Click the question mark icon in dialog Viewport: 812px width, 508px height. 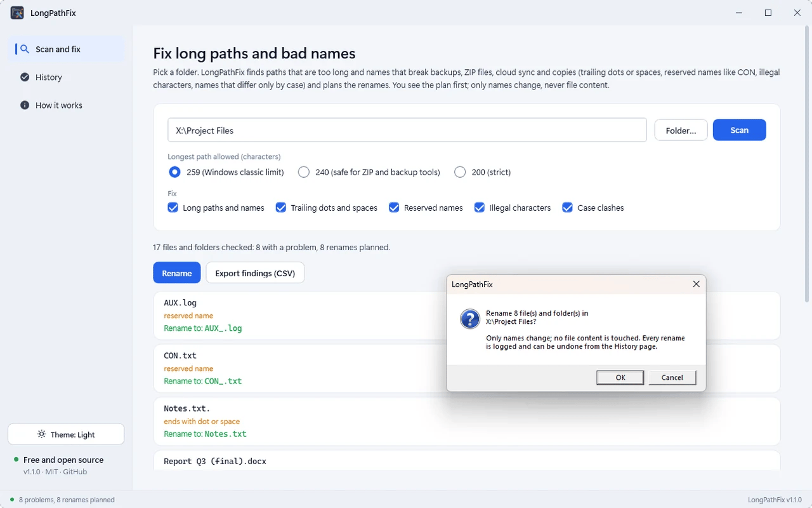pyautogui.click(x=469, y=319)
